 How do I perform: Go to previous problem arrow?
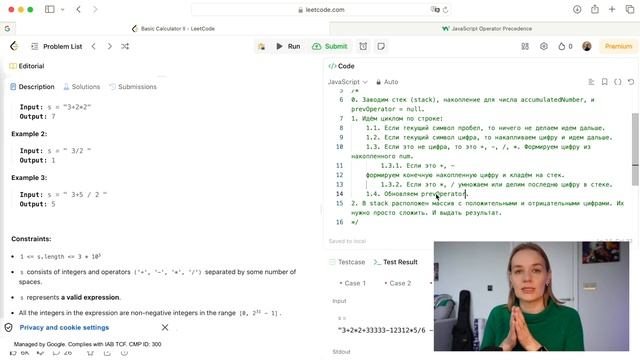93,47
